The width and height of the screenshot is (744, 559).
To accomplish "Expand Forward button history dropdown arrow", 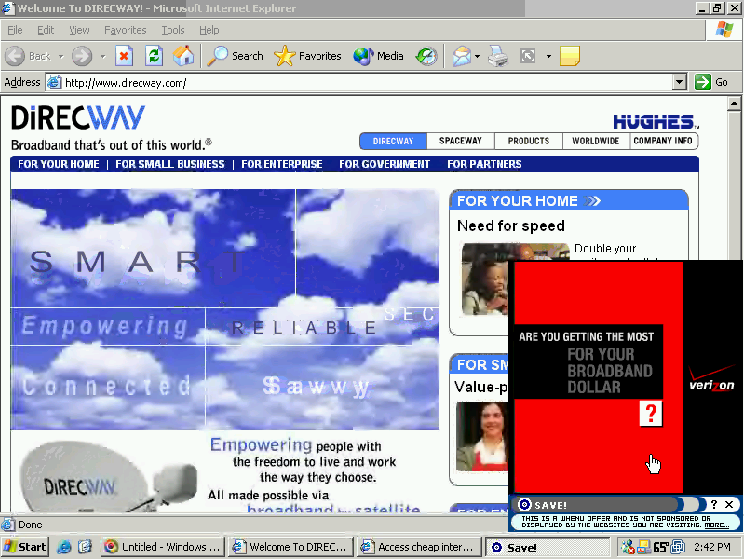I will pyautogui.click(x=103, y=56).
